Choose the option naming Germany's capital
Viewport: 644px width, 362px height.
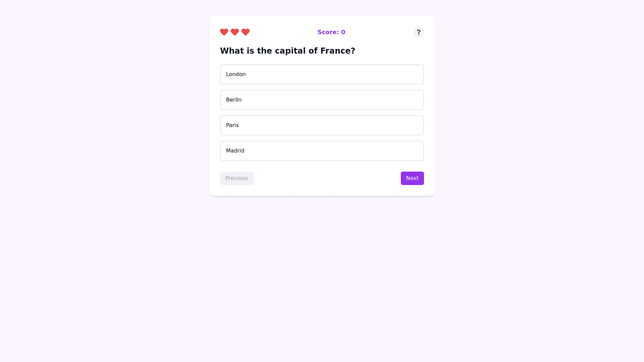coord(322,100)
